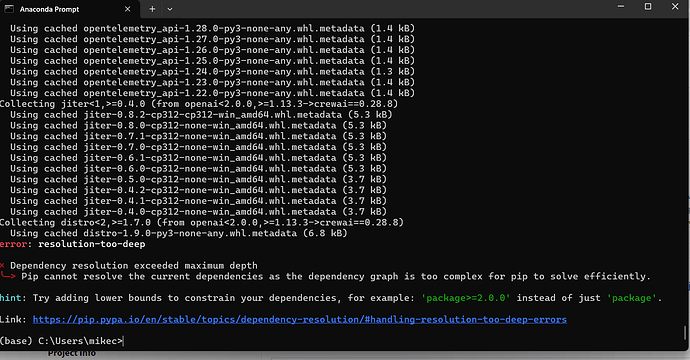The width and height of the screenshot is (690, 360).
Task: Maximize the terminal window
Action: [648, 7]
